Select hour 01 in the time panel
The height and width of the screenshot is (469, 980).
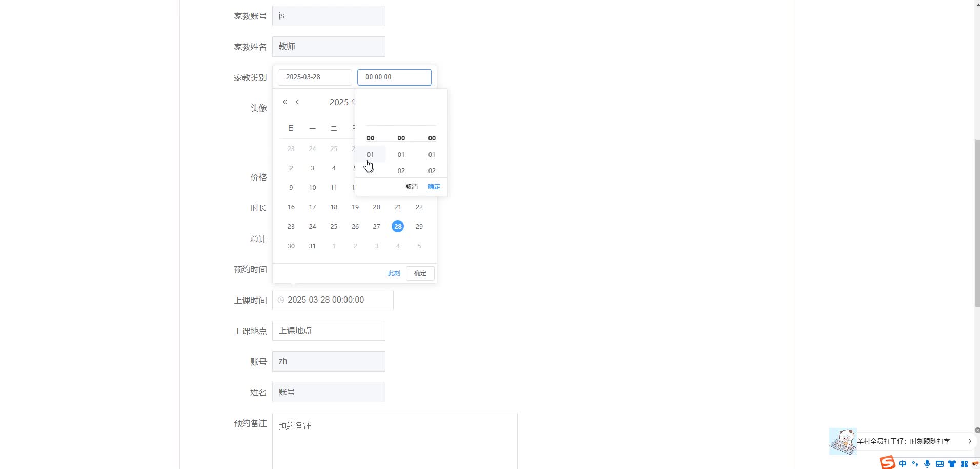pyautogui.click(x=371, y=154)
